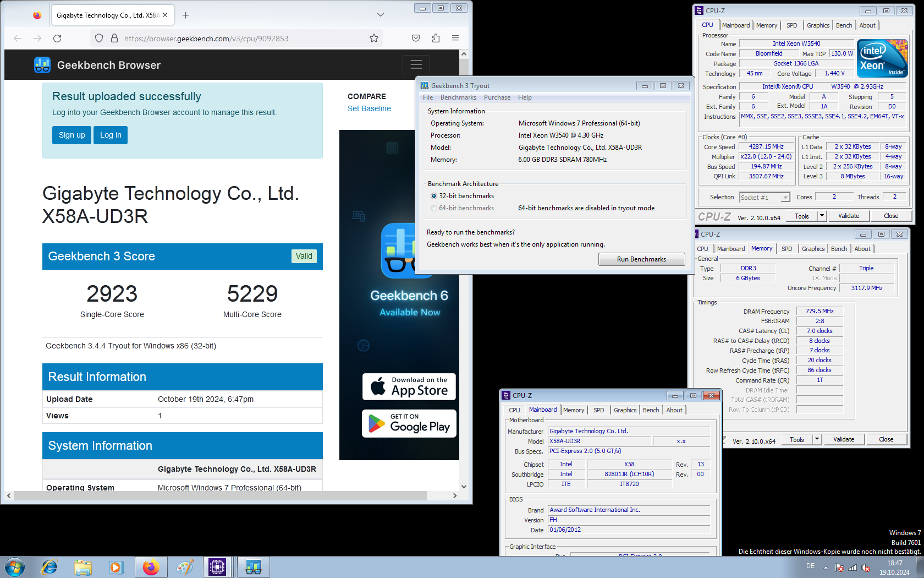The height and width of the screenshot is (578, 924).
Task: Select 64-bit benchmarks radio button
Action: click(434, 208)
